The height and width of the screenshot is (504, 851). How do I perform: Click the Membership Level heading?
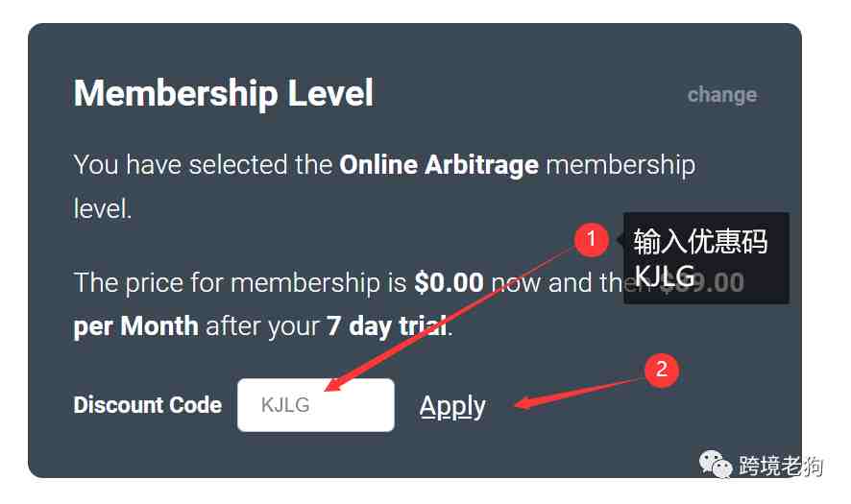tap(224, 93)
